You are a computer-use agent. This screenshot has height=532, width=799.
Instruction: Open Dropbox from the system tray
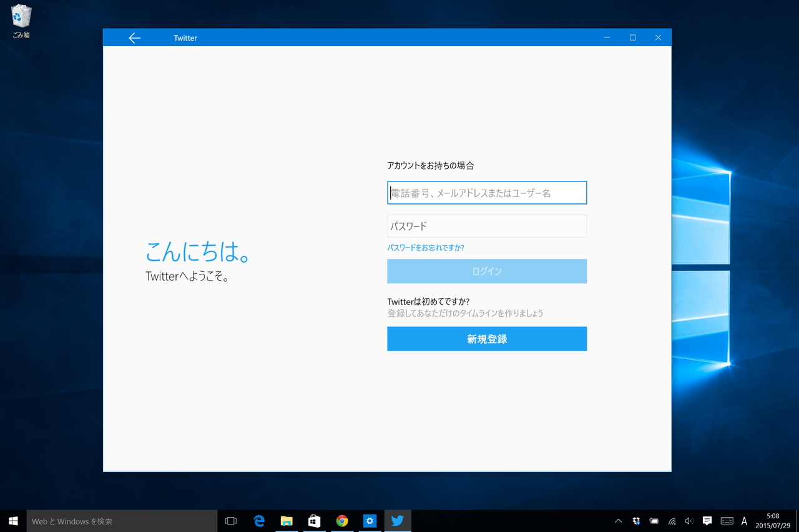coord(636,521)
